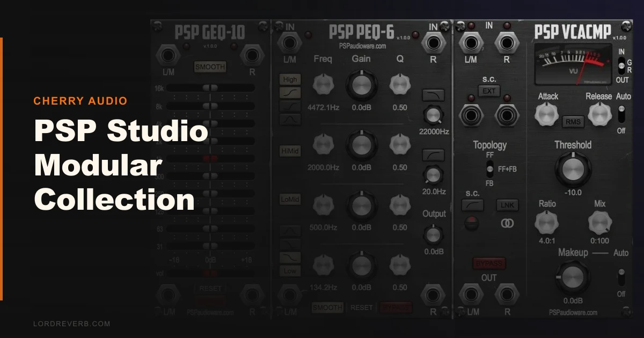Select the LoMid band button
This screenshot has width=644, height=338.
[x=290, y=199]
